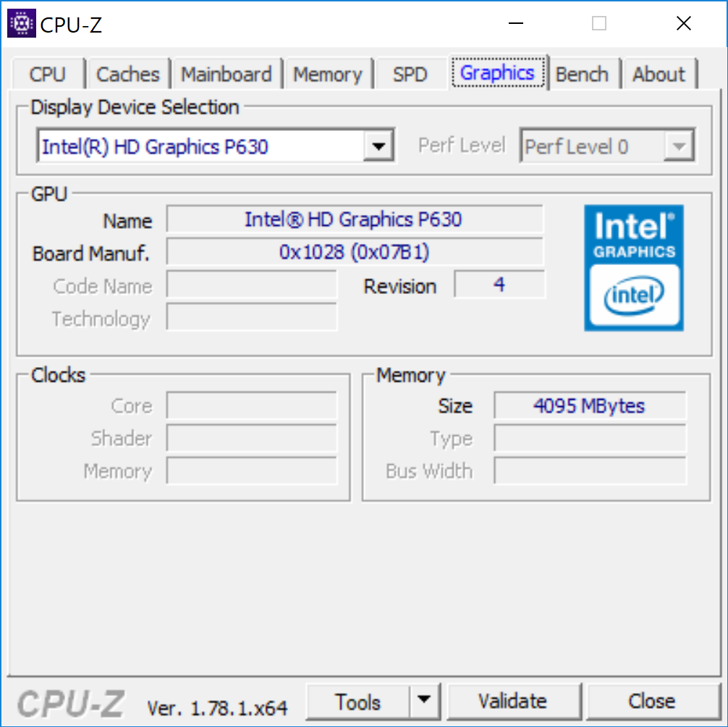Click the memory Size 4095 MBytes field
This screenshot has height=727, width=728.
pyautogui.click(x=590, y=405)
